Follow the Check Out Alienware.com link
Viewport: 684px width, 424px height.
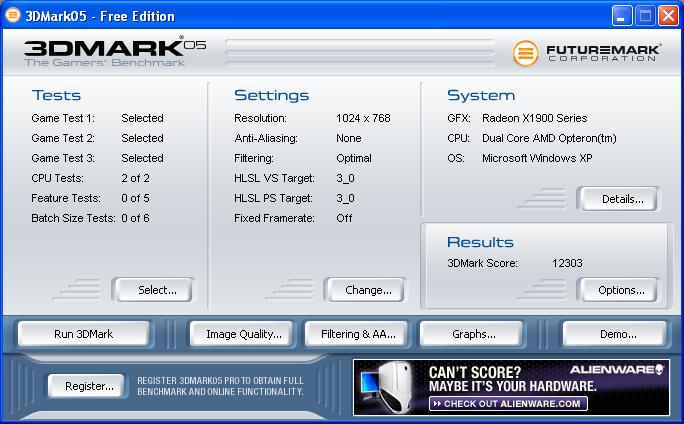[506, 404]
